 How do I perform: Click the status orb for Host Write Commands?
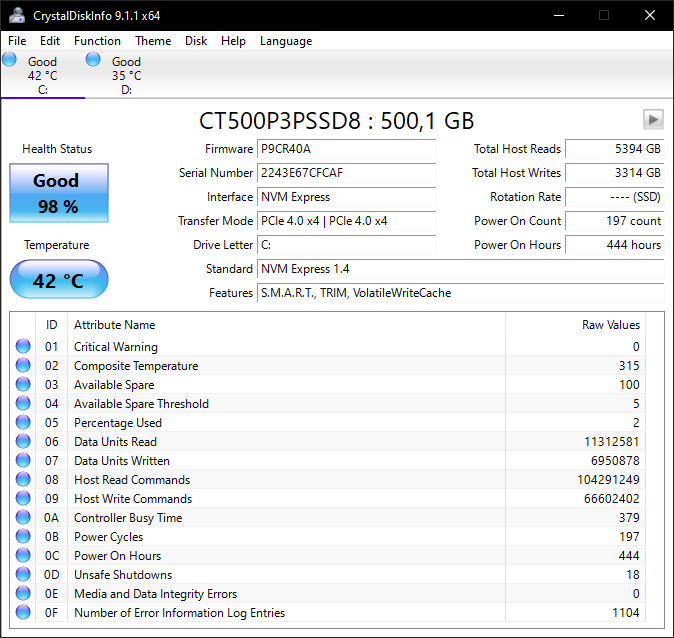coord(23,498)
